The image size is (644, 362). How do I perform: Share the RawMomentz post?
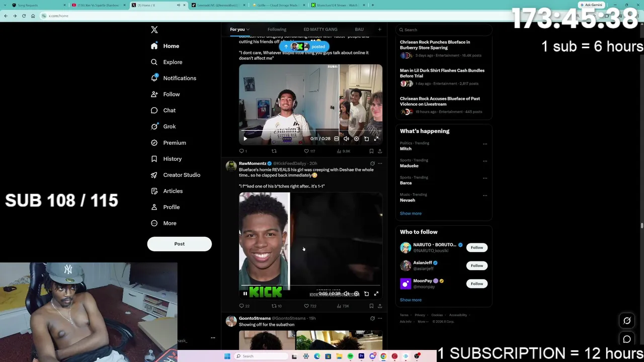tap(380, 306)
